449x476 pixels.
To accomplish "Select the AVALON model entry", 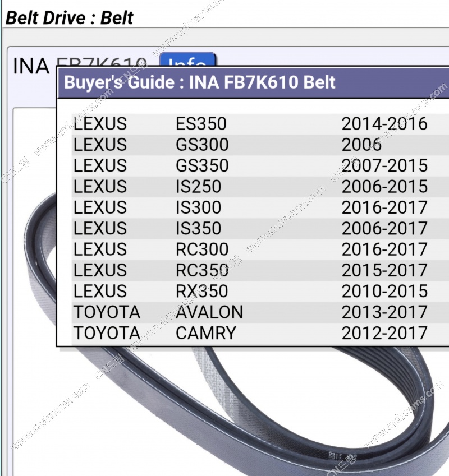I will point(209,312).
